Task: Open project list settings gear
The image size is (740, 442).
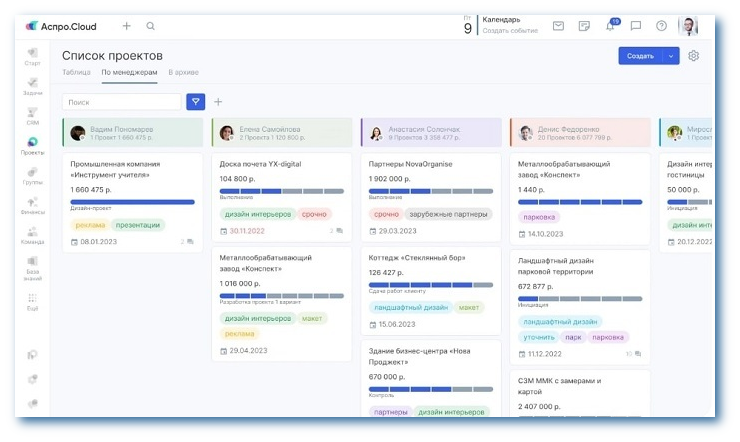Action: click(x=694, y=56)
